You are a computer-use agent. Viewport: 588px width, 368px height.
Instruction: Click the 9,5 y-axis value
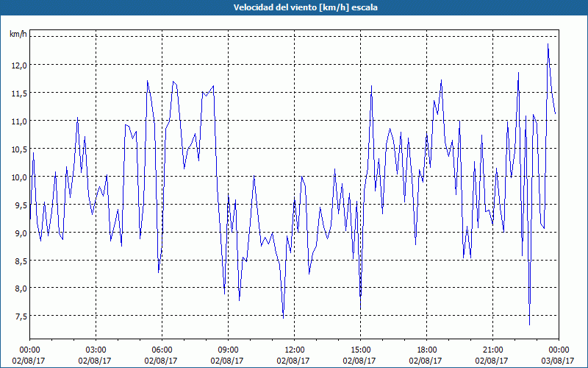click(21, 205)
